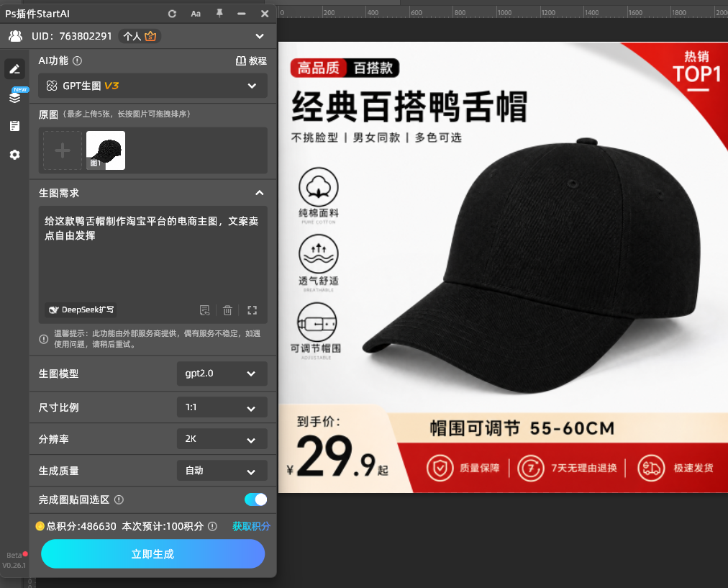
Task: Click the DeepSeek扩写 button
Action: pos(81,309)
